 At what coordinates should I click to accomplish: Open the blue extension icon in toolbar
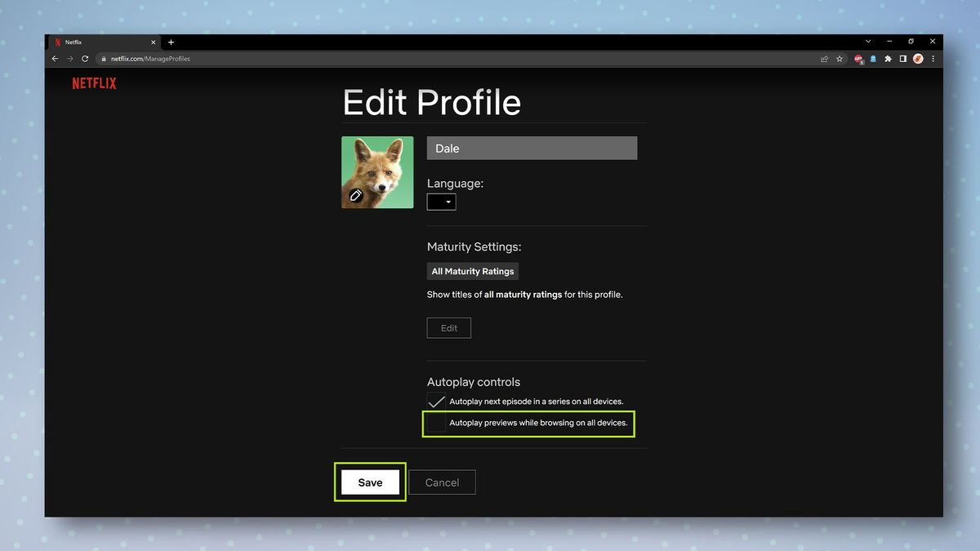tap(873, 58)
